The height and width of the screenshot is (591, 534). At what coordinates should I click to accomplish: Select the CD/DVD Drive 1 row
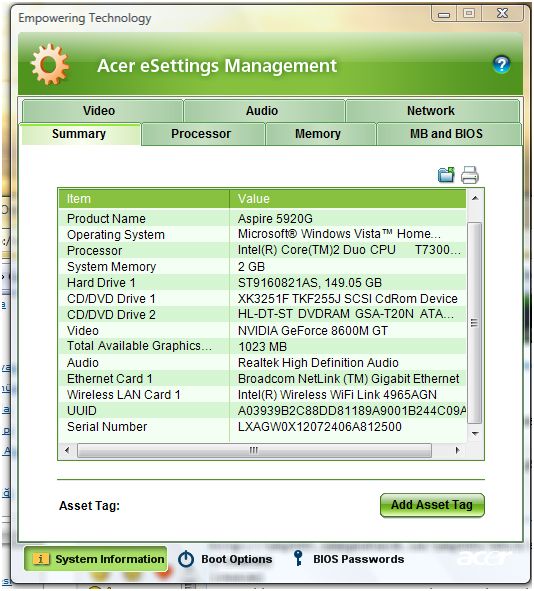(262, 299)
